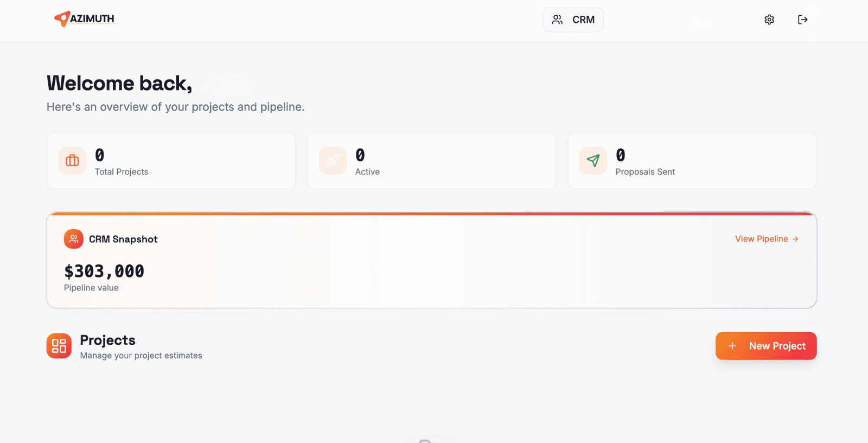Click the CRM Snapshot contacts icon
Screen dimensions: 868x443
73,239
